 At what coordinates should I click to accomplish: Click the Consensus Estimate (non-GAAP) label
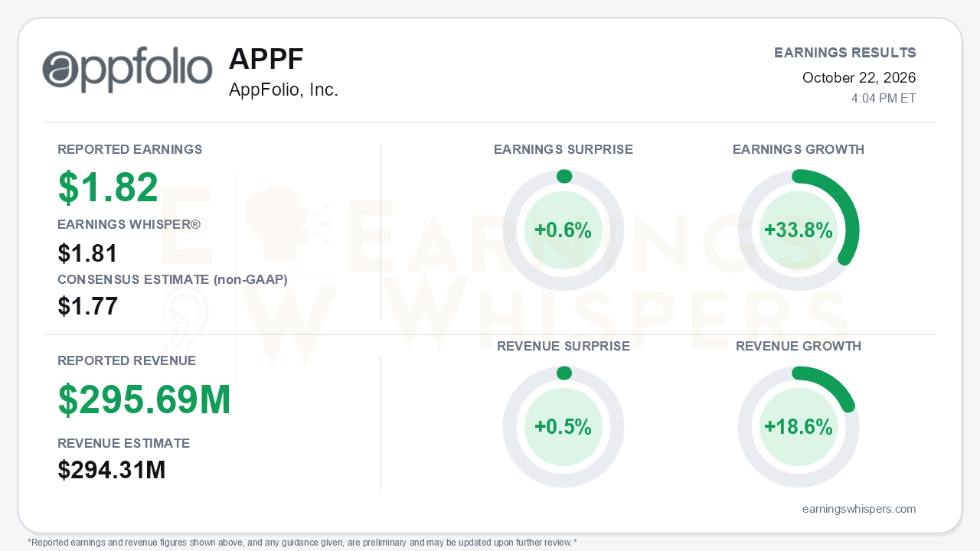[x=172, y=279]
